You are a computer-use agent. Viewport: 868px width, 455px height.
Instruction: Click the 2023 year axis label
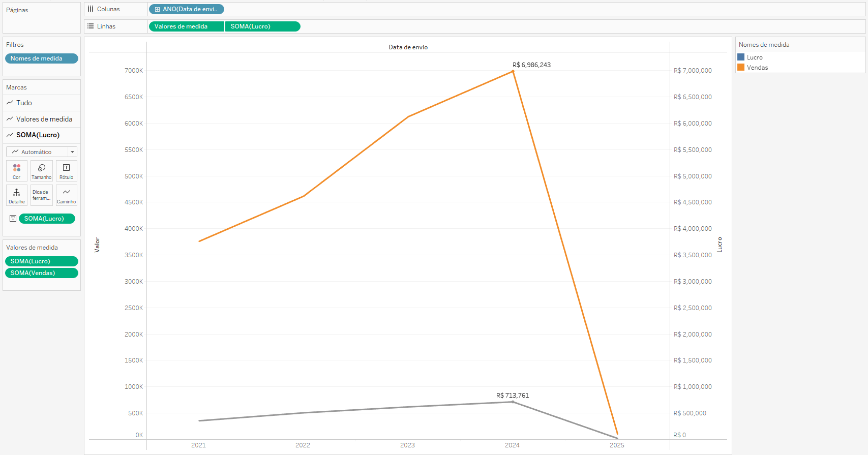point(407,445)
